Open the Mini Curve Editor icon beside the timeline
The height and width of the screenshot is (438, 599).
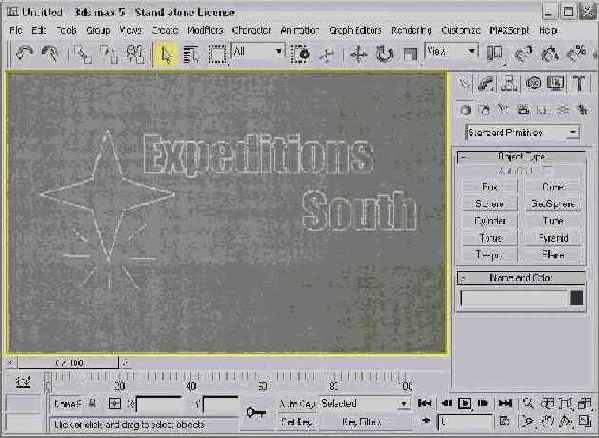click(23, 382)
